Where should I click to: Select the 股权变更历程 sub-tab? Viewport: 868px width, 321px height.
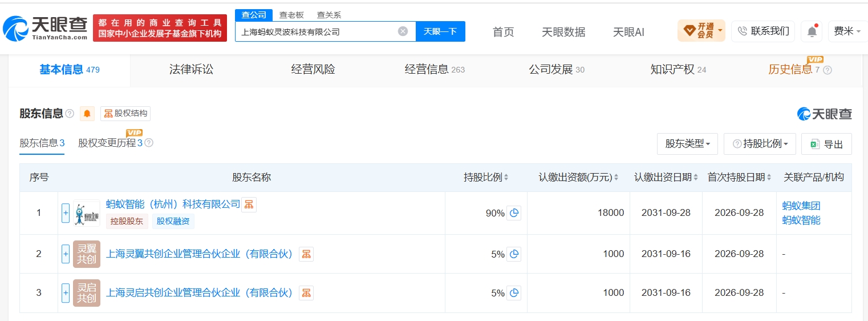(x=110, y=143)
